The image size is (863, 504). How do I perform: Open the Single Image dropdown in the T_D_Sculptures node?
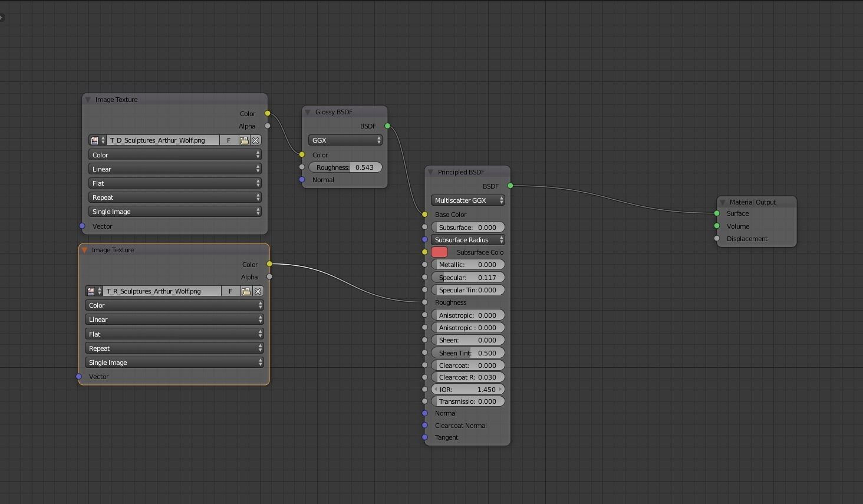(x=175, y=212)
